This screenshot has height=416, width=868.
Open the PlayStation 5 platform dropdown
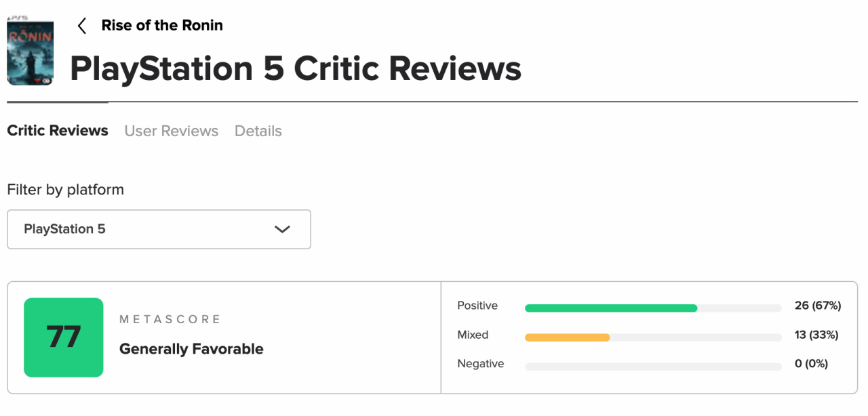pyautogui.click(x=159, y=229)
